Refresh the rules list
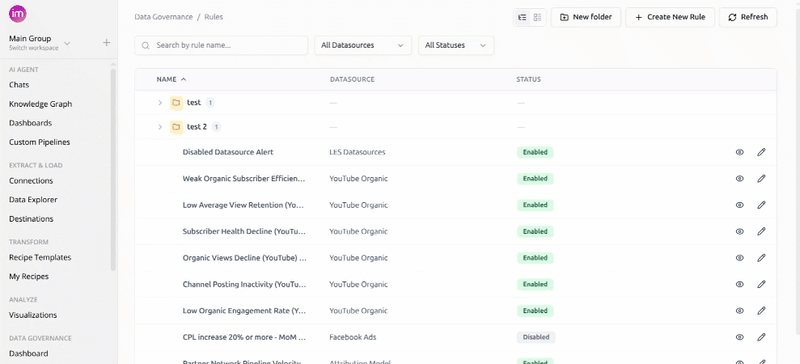This screenshot has width=800, height=364. tap(748, 17)
